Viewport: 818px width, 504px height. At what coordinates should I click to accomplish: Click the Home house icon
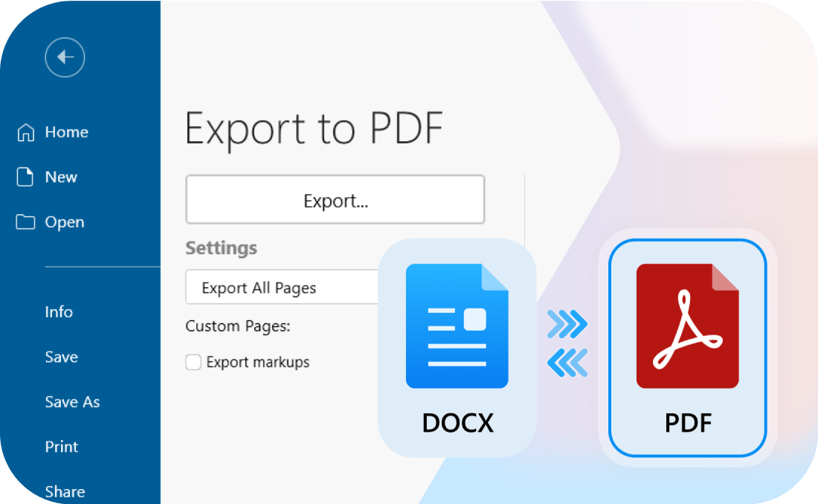point(26,132)
